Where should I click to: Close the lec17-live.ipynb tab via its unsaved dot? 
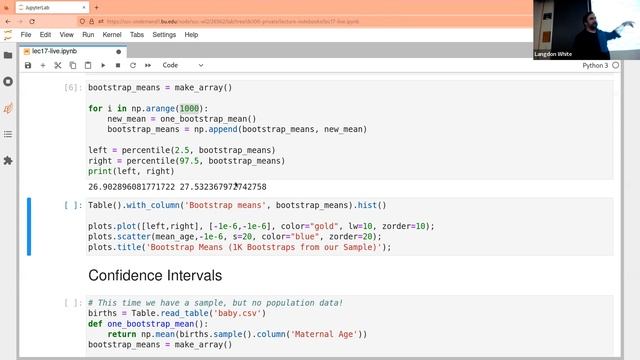118,52
